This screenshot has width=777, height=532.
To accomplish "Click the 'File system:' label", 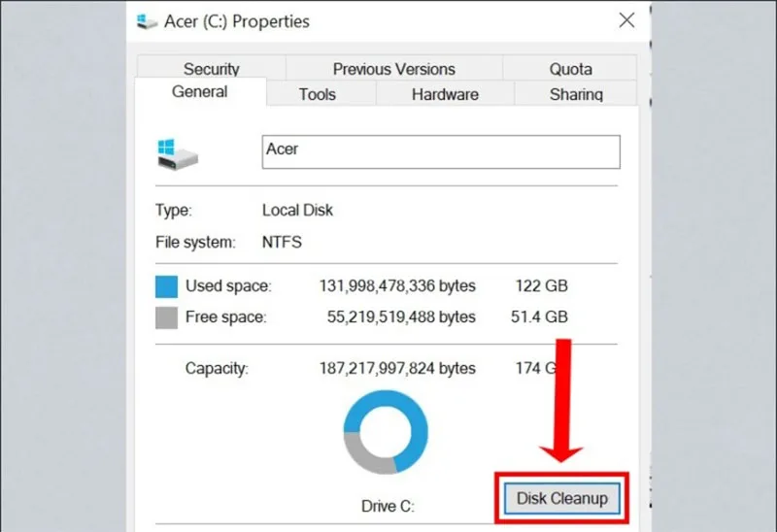I will (x=195, y=243).
